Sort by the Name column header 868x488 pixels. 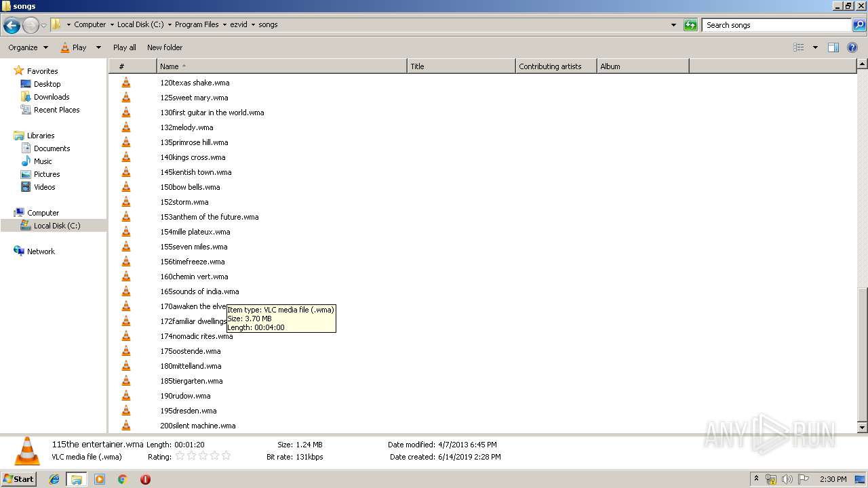pyautogui.click(x=281, y=66)
